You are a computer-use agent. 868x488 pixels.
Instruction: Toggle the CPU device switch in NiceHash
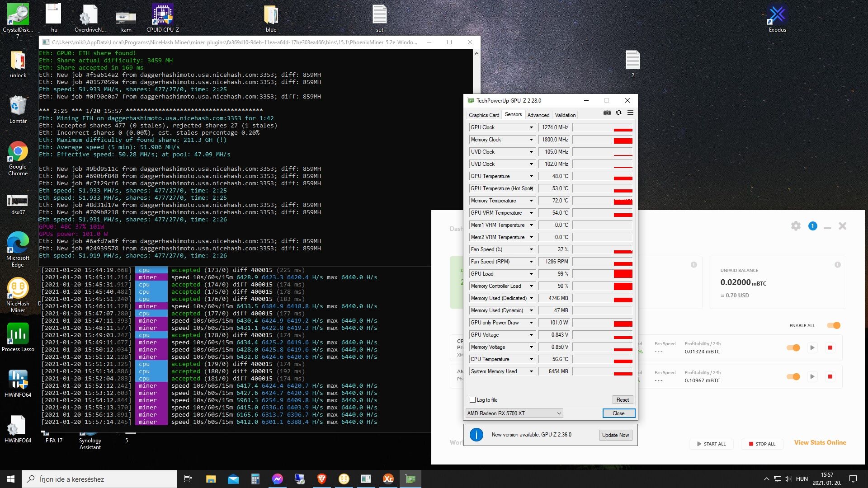tap(793, 347)
